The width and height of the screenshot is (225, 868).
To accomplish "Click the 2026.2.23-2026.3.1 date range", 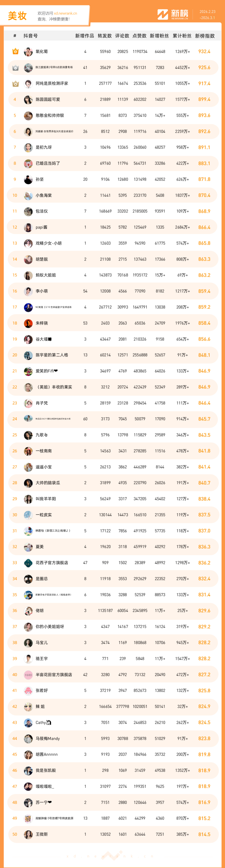I will point(207,15).
